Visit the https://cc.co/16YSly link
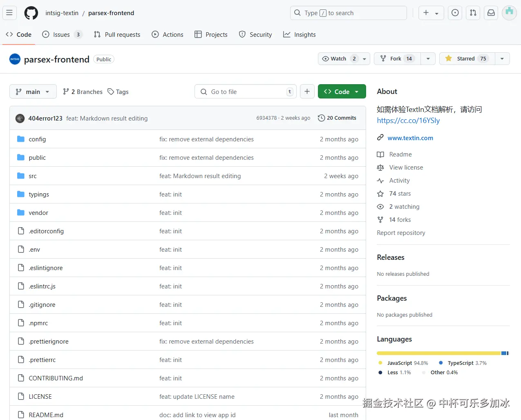Viewport: 521px width, 420px height. [408, 121]
